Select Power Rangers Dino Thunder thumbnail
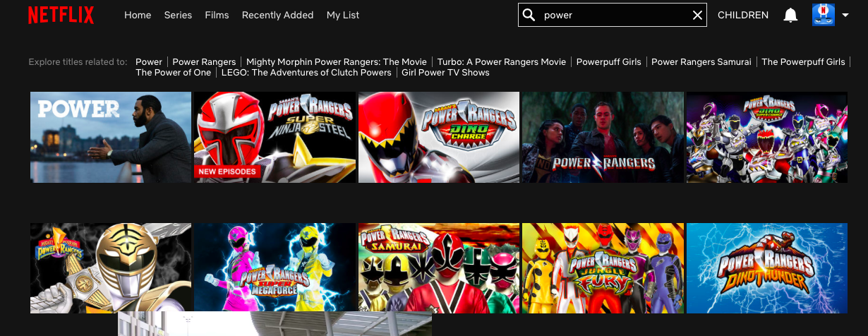This screenshot has height=336, width=868. click(767, 268)
